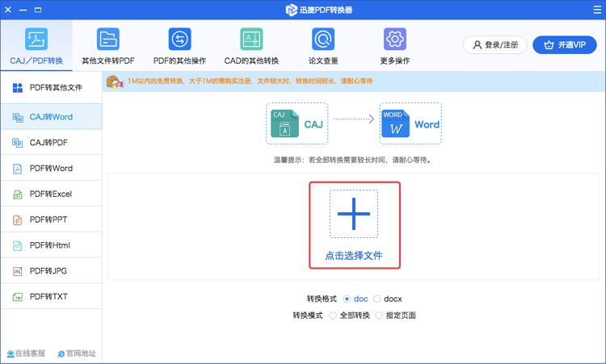Viewport: 606px width, 364px height.
Task: Select CAJ转Word text in the sidebar
Action: tap(51, 117)
